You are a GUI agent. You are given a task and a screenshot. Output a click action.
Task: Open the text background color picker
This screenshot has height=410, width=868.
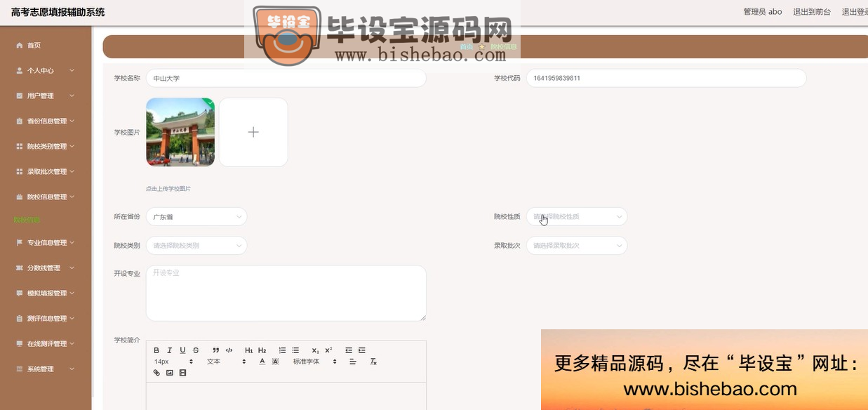[x=275, y=362]
